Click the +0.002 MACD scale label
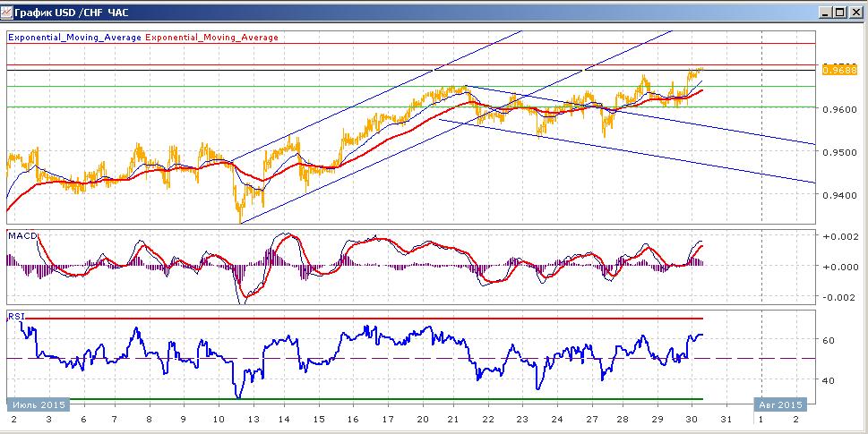 pyautogui.click(x=841, y=236)
